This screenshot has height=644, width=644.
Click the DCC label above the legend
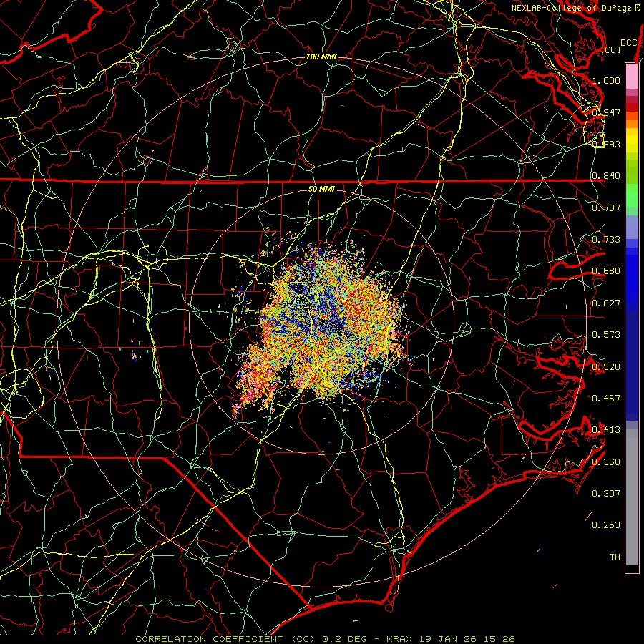628,43
